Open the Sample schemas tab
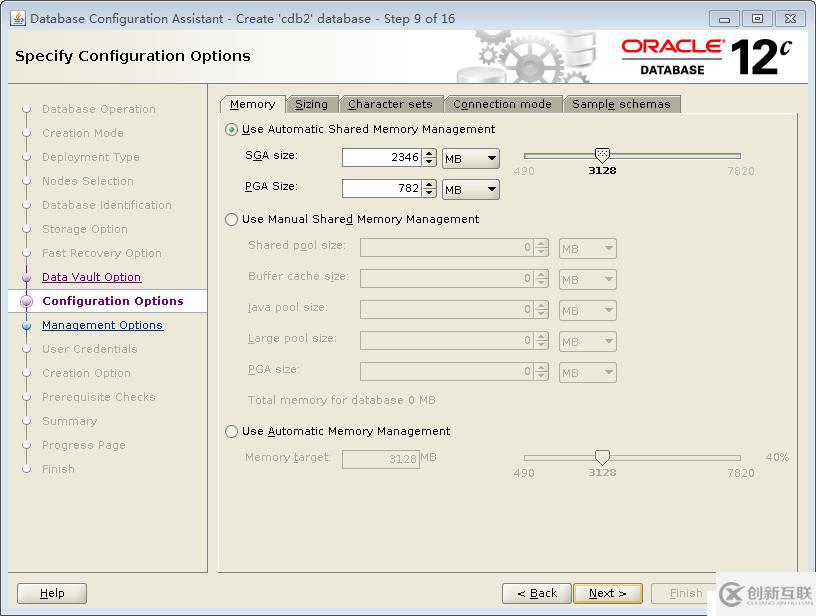 point(621,105)
